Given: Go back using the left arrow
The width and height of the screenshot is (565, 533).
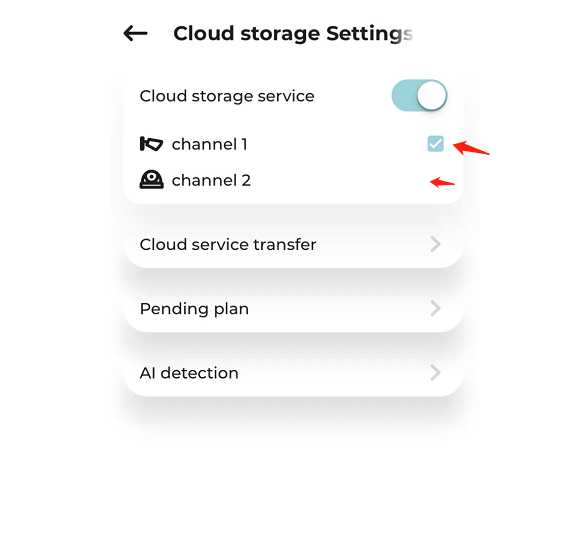Looking at the screenshot, I should (x=135, y=34).
